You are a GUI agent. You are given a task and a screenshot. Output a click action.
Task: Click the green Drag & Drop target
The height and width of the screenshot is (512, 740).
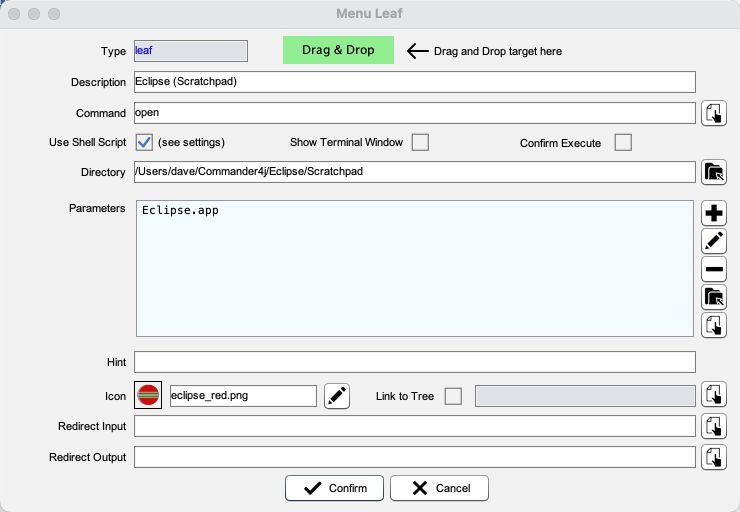pos(338,51)
